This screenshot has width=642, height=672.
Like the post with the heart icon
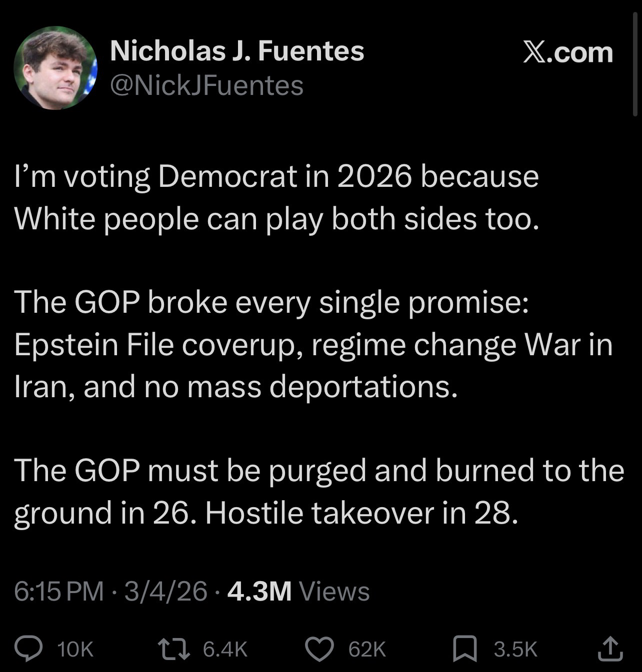pyautogui.click(x=319, y=649)
